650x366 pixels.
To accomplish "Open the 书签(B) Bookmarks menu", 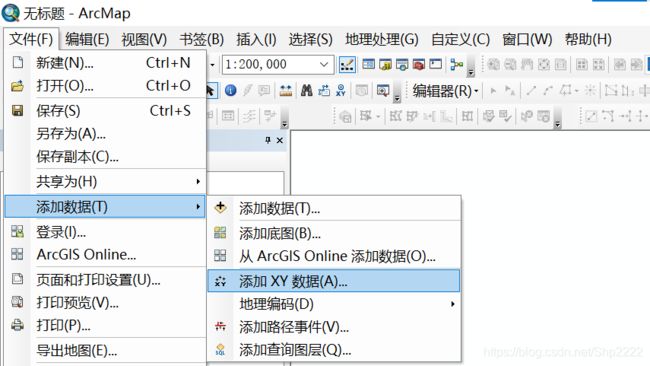I will click(x=202, y=39).
